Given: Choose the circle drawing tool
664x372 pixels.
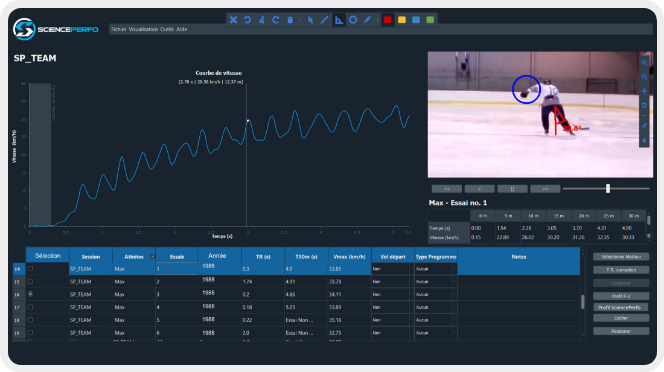Looking at the screenshot, I should 353,20.
